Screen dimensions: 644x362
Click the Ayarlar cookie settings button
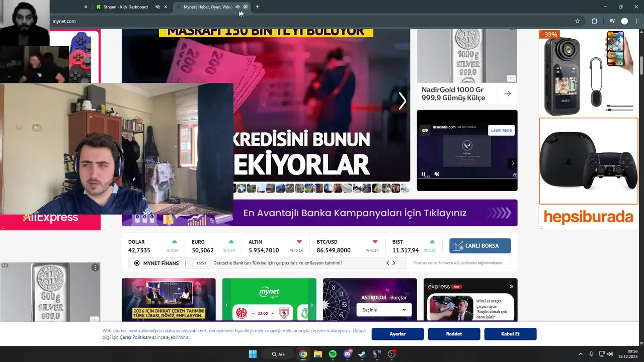pos(397,334)
